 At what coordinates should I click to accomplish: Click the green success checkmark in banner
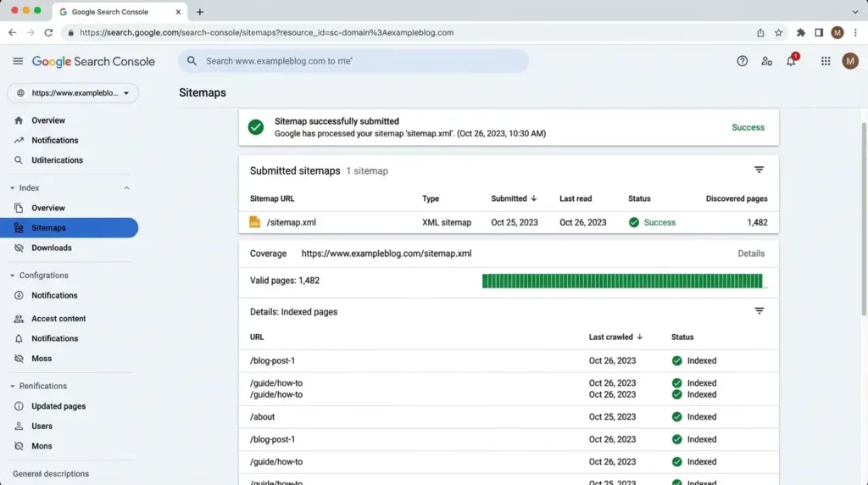pos(256,127)
